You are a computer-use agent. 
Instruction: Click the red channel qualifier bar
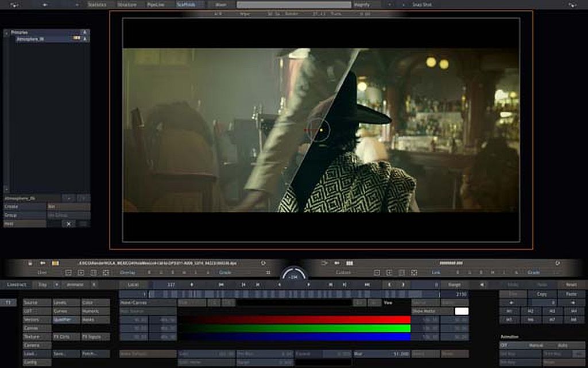coord(295,320)
